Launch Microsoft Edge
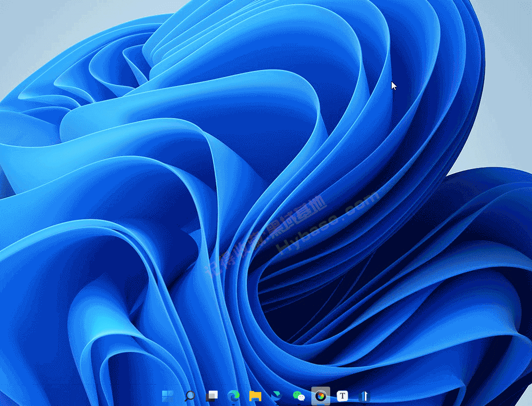Viewport: 532px width, 406px height. (x=234, y=396)
